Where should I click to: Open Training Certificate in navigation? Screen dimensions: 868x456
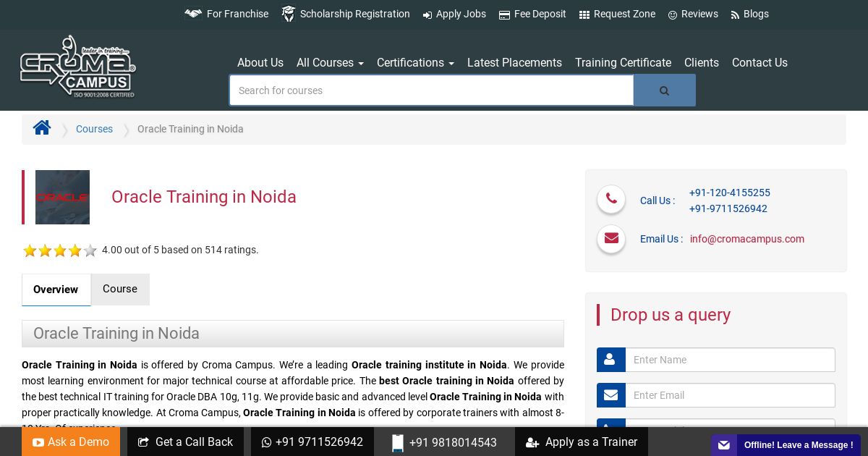point(623,63)
